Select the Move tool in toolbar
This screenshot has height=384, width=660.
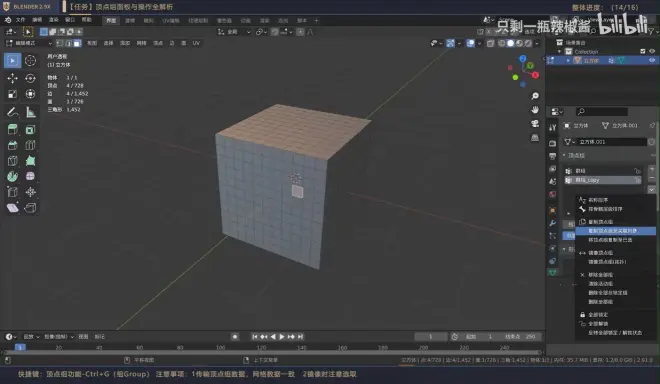12,78
